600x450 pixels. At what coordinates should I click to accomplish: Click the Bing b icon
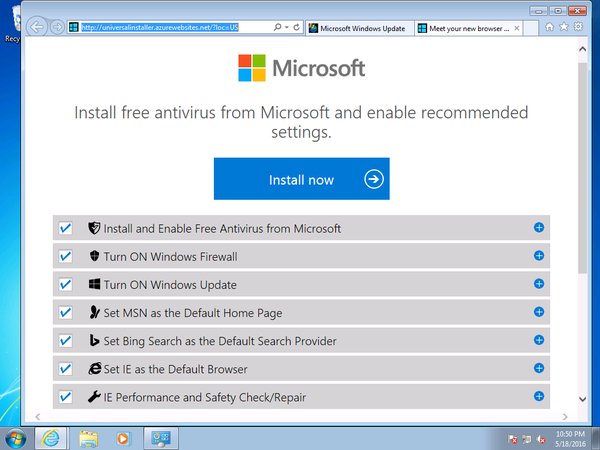pos(94,340)
